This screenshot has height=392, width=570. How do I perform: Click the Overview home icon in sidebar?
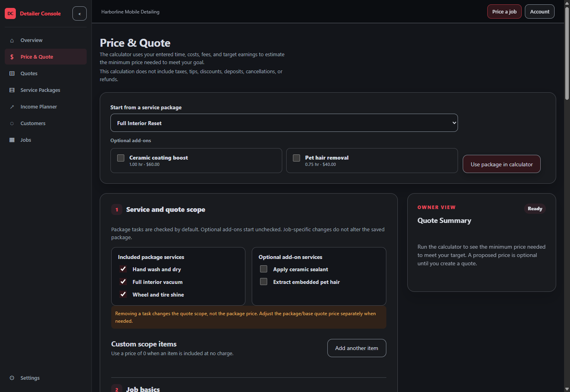tap(12, 40)
